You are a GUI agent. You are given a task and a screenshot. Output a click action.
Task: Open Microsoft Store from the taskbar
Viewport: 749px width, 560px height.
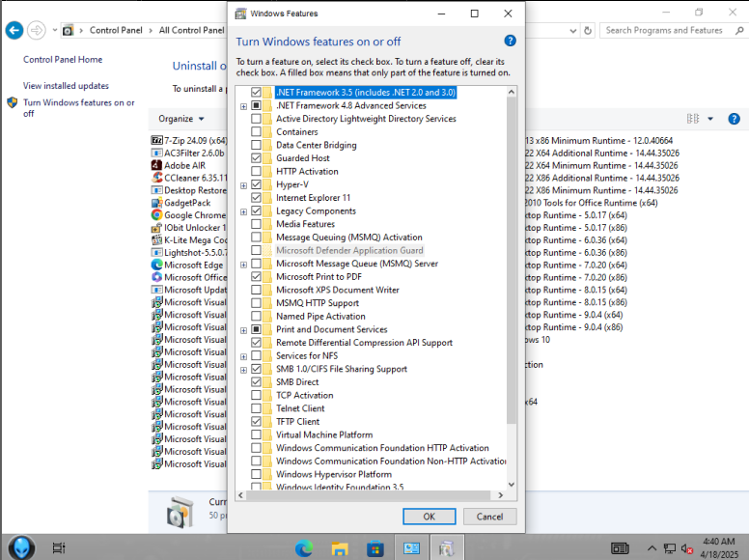374,548
